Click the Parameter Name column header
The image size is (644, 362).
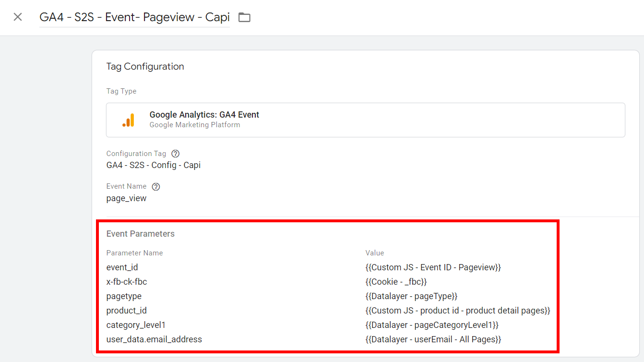(x=135, y=253)
